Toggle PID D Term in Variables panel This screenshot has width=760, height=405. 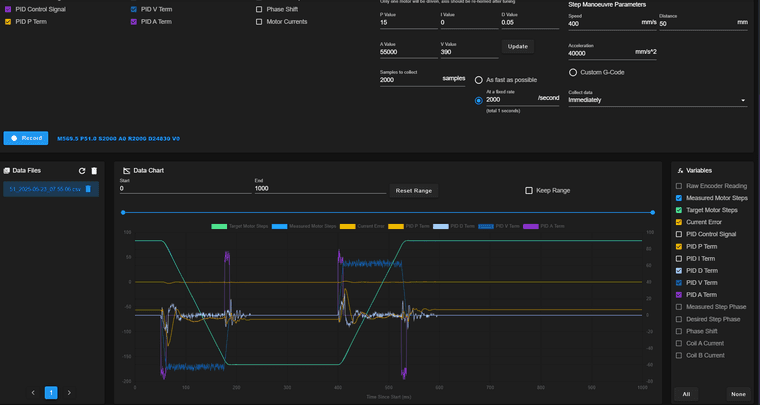click(679, 271)
